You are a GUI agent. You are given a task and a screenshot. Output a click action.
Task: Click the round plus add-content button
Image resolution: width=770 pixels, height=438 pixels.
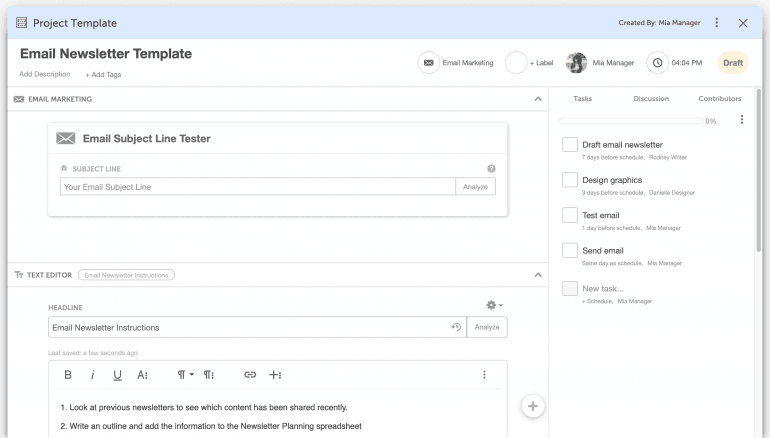pyautogui.click(x=533, y=406)
